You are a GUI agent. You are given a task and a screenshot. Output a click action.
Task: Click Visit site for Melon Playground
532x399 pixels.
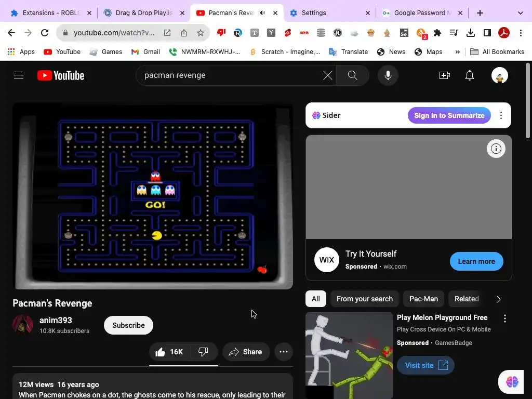point(425,365)
